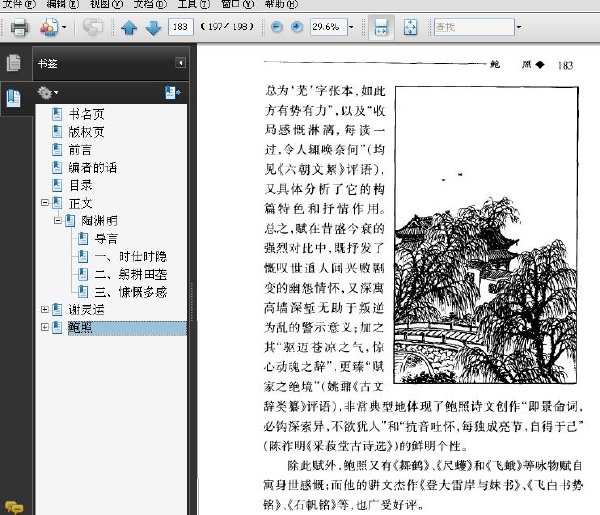Viewport: 600px width, 515px height.
Task: Click the new bookmark icon
Action: (x=173, y=93)
